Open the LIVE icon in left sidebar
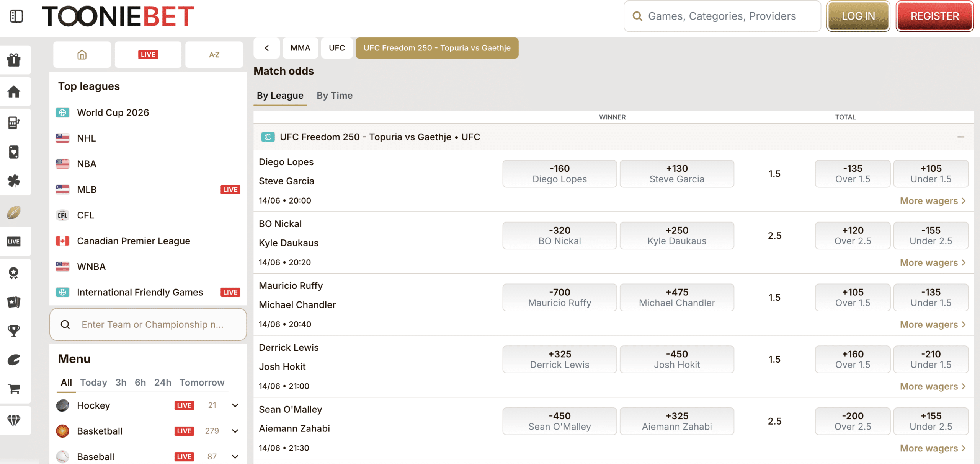The height and width of the screenshot is (464, 980). point(14,241)
